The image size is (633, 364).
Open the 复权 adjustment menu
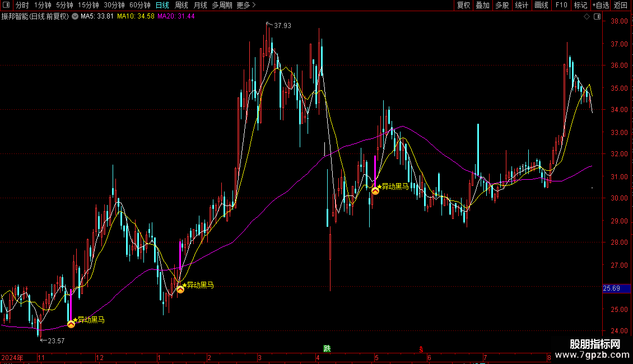[463, 5]
